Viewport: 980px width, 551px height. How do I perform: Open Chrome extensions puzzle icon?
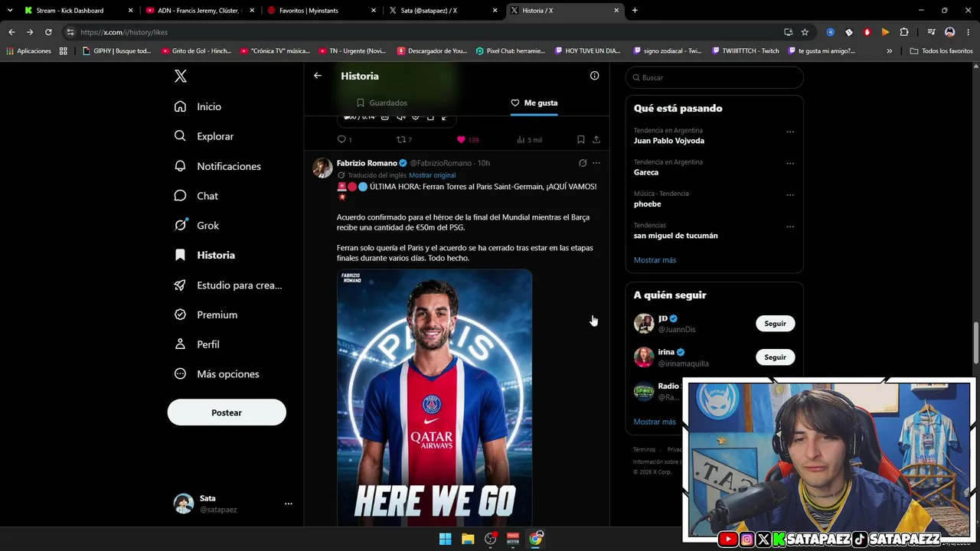pyautogui.click(x=904, y=32)
